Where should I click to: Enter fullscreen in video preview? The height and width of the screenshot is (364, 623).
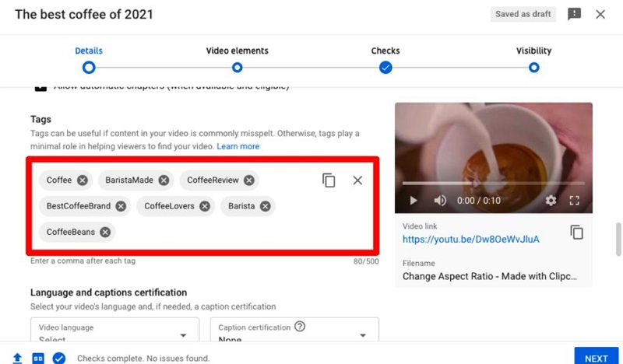(574, 201)
